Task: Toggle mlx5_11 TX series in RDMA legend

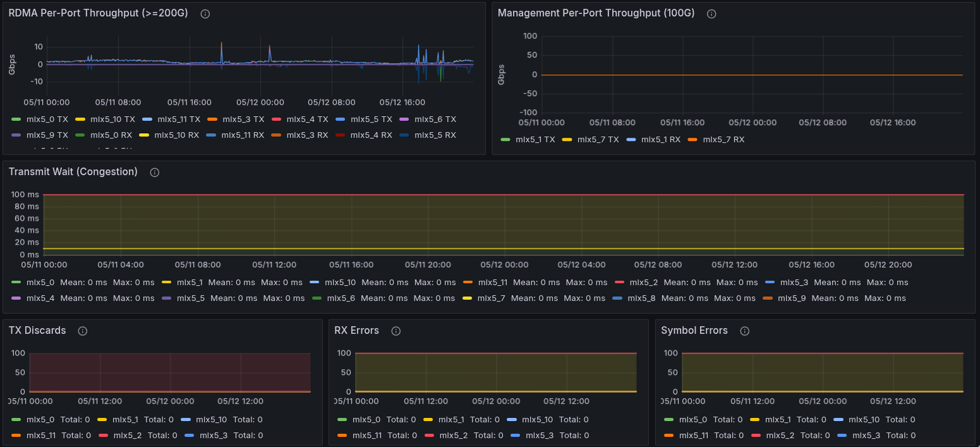Action: (x=179, y=119)
